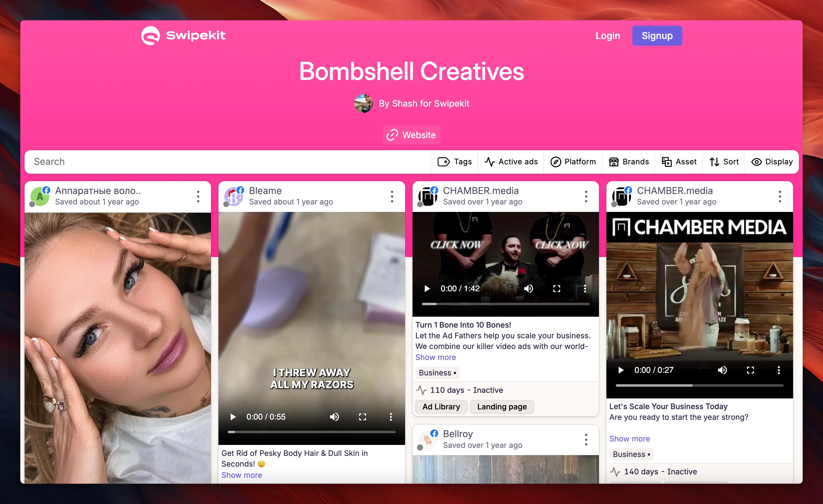823x504 pixels.
Task: Click CHAMBER.media avatar on 0:27 video card
Action: coord(622,197)
